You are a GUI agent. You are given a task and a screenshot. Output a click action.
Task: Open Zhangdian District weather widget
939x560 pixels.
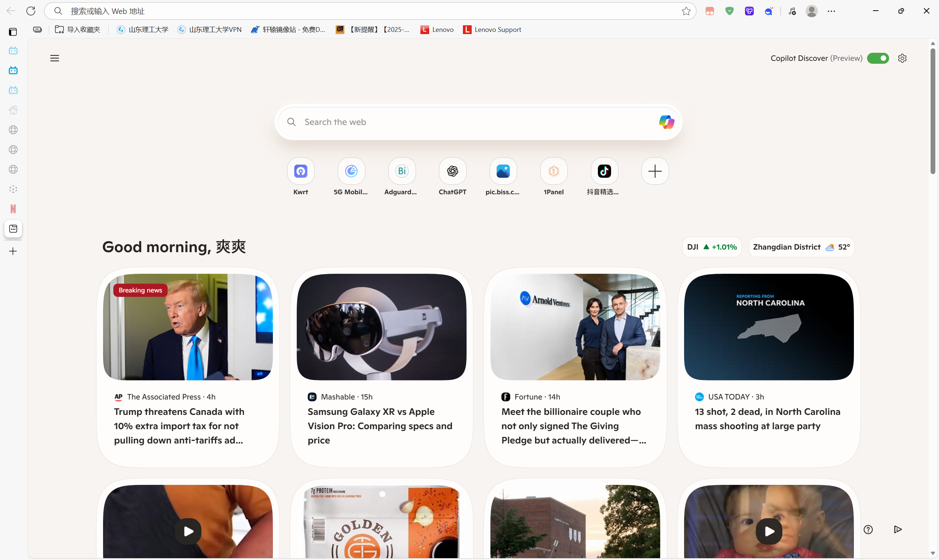tap(801, 247)
